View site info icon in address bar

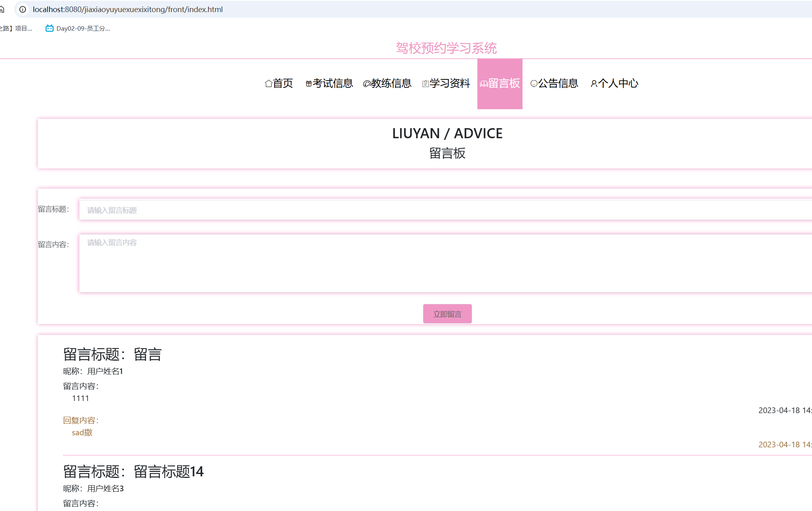click(23, 9)
